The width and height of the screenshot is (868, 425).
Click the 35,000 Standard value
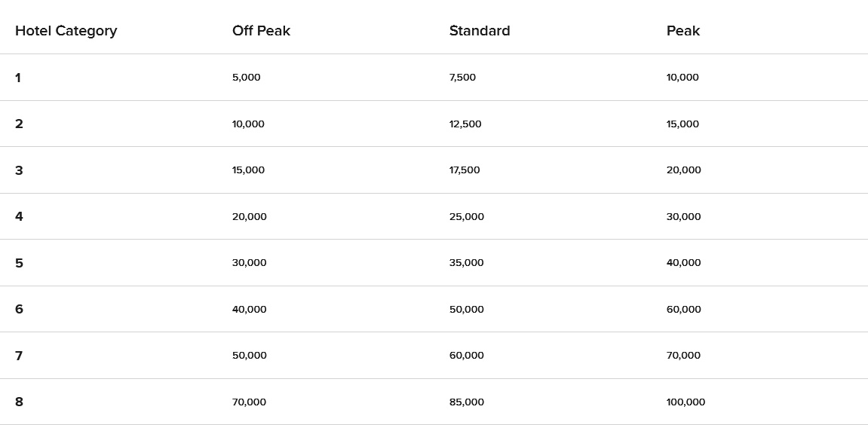point(467,262)
